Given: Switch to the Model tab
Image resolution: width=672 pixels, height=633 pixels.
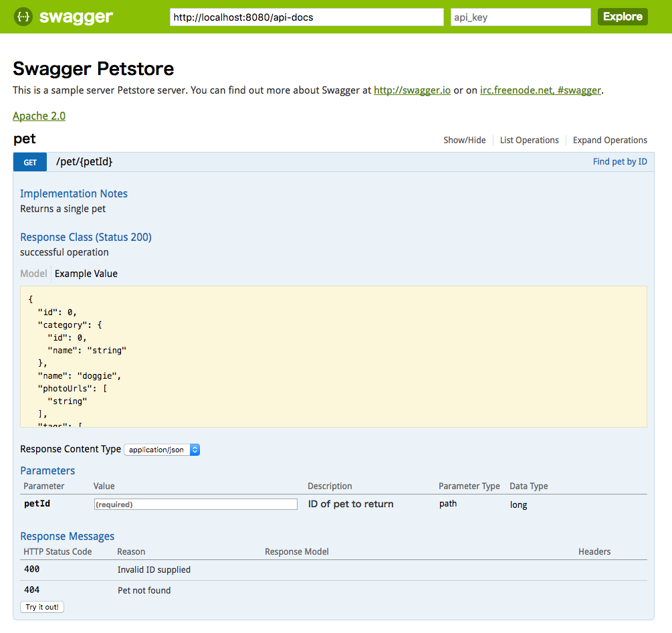Looking at the screenshot, I should tap(33, 274).
